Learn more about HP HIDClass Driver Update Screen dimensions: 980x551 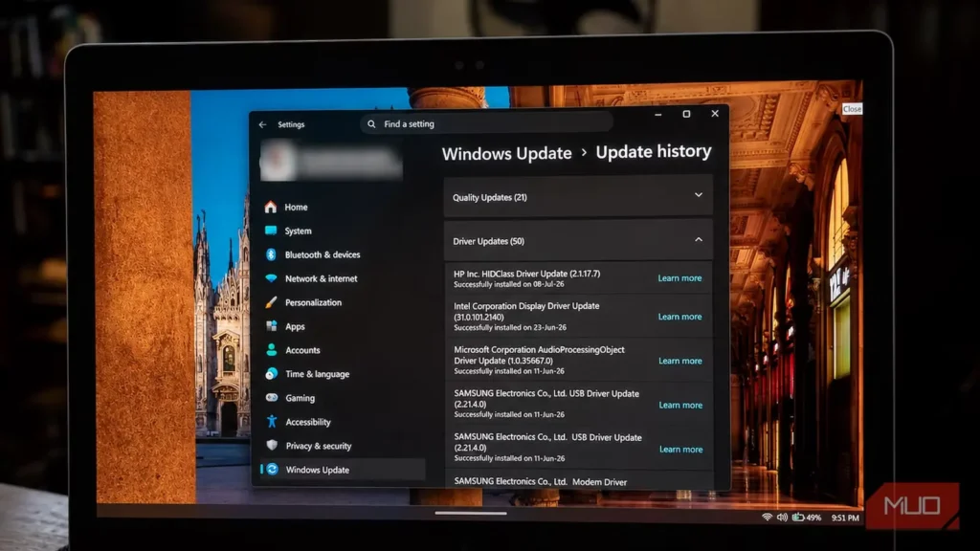[679, 278]
